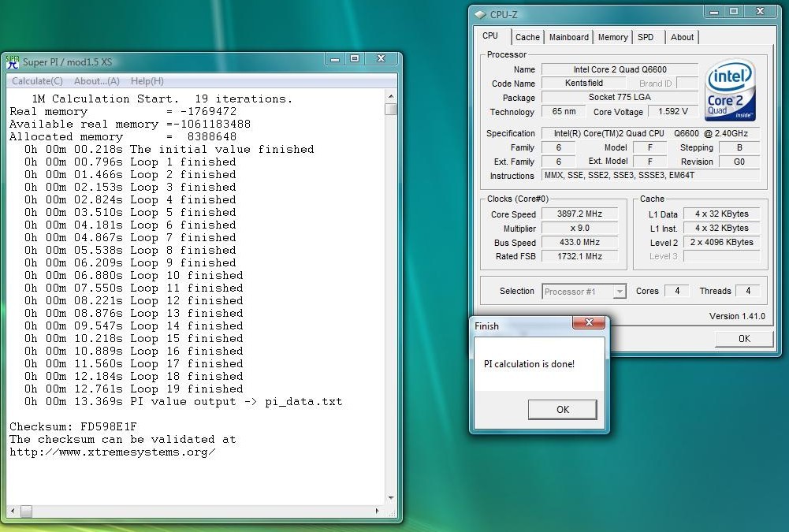
Task: Close the CPU-Z window
Action: point(760,12)
